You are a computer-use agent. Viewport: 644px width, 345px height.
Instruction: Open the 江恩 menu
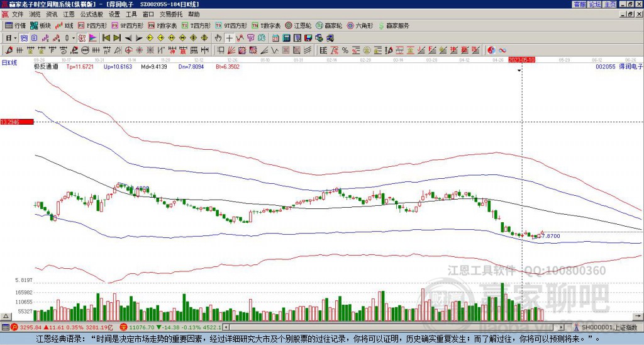click(69, 14)
